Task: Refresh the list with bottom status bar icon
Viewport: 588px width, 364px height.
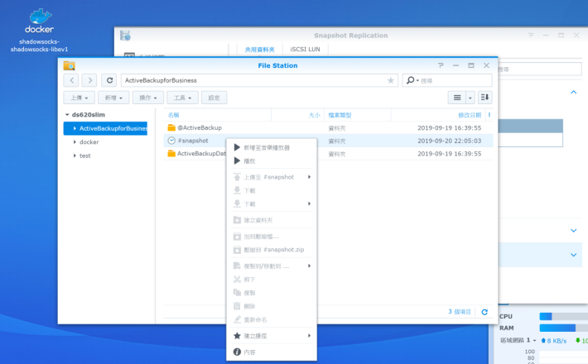Action: pyautogui.click(x=484, y=312)
